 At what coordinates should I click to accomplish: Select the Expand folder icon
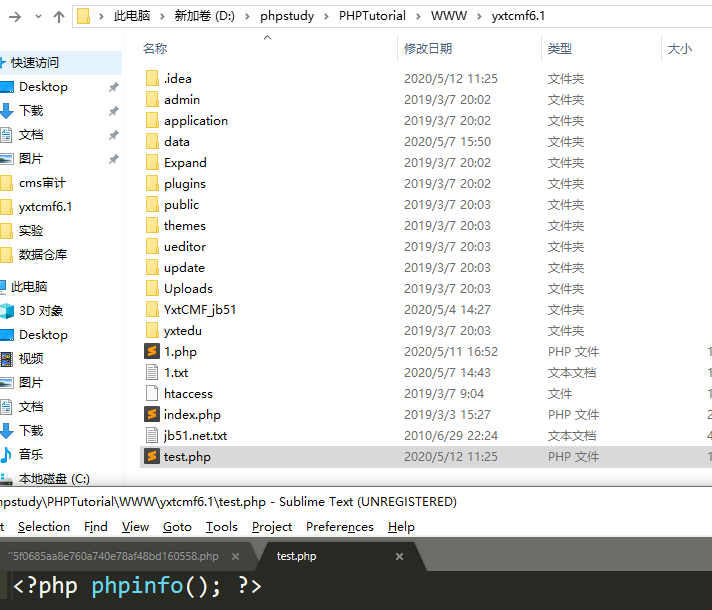coord(153,162)
